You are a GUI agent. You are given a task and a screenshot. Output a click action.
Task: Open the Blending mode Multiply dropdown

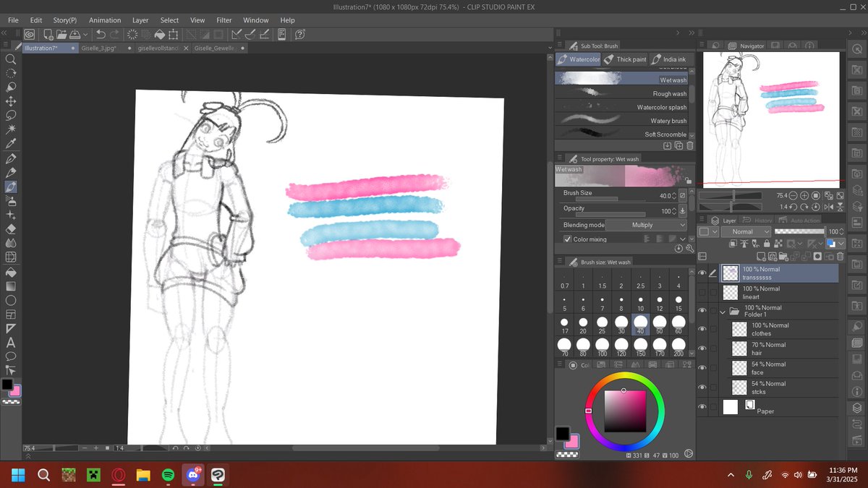point(645,225)
